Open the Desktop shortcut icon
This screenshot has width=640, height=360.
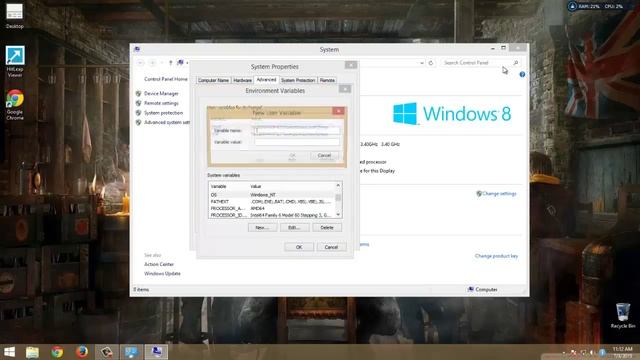(15, 16)
